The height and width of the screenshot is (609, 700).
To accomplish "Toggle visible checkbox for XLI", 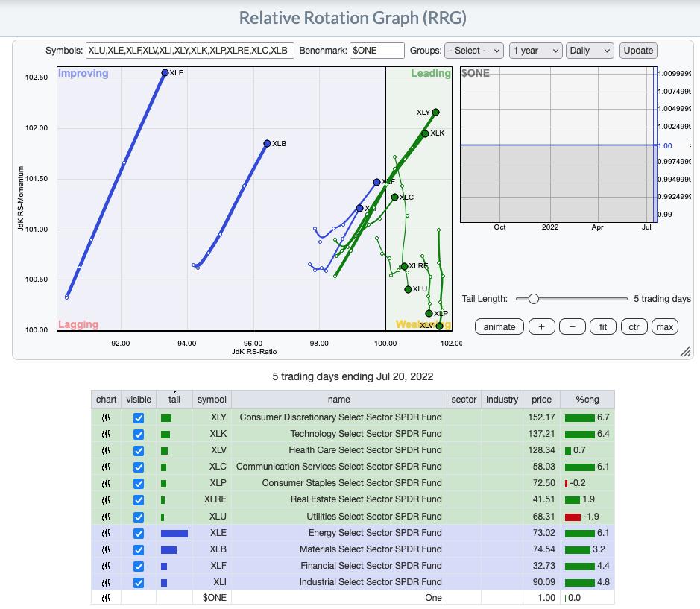I will pos(139,583).
